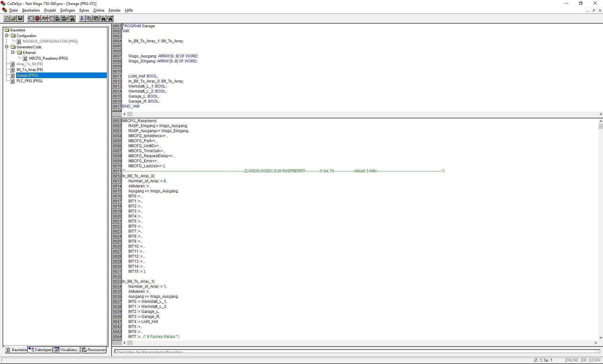Click the Logout icon with red cross
Viewport: 603px width, 364px height.
coord(65,19)
